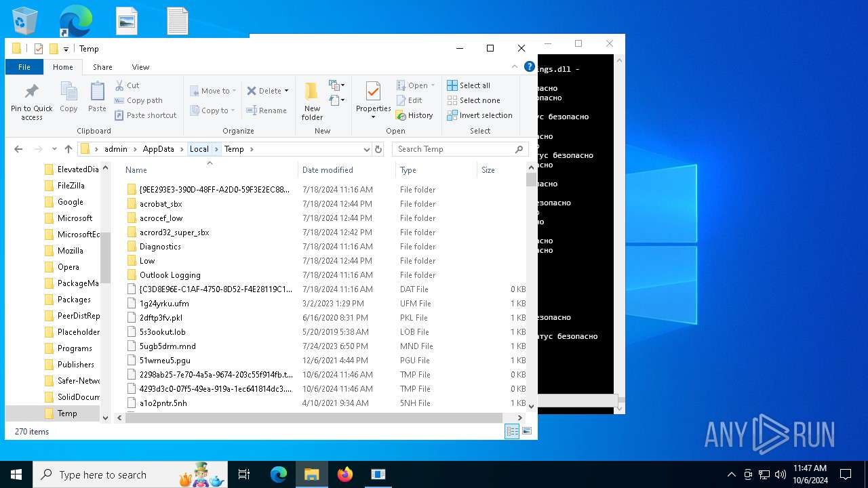Show hidden tray icons chevron
Viewport: 868px width, 488px height.
coord(731,474)
